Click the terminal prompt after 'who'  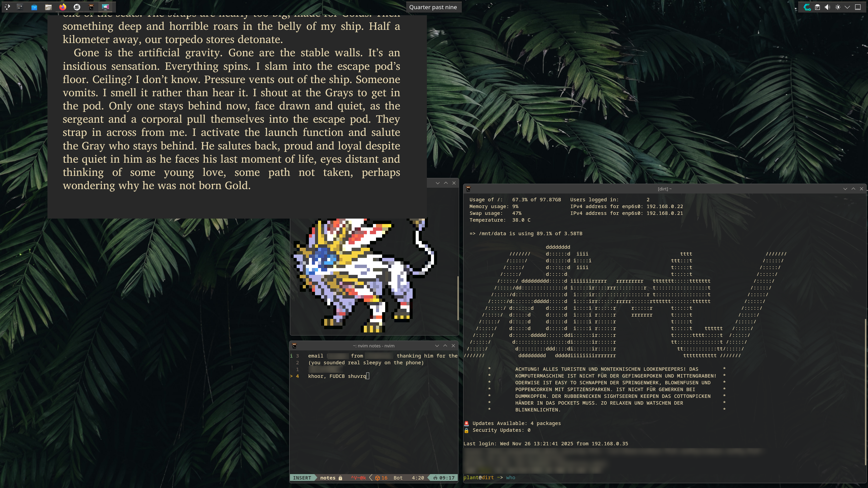519,477
